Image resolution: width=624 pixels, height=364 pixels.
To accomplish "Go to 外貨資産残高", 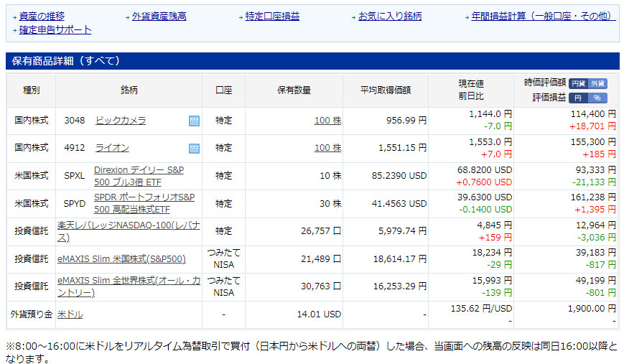I will coord(159,16).
